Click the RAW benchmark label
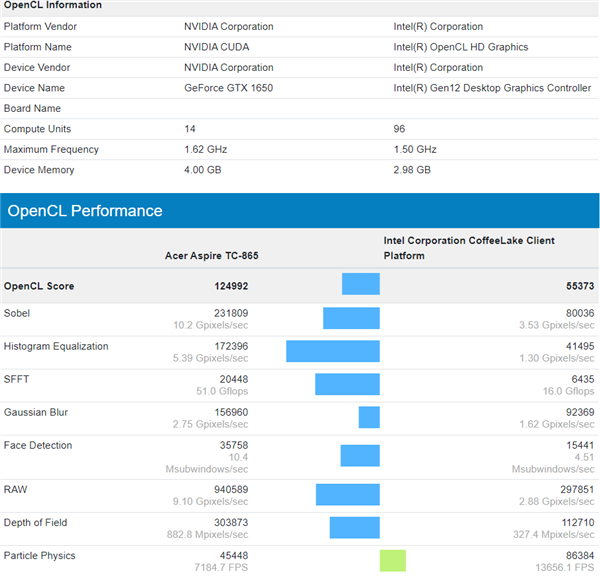Image resolution: width=600 pixels, height=578 pixels. [15, 489]
